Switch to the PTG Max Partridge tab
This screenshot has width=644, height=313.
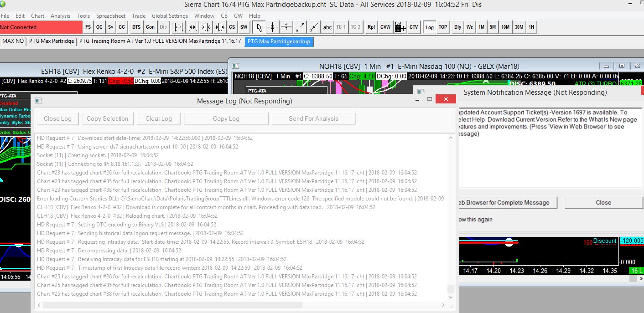pos(52,41)
